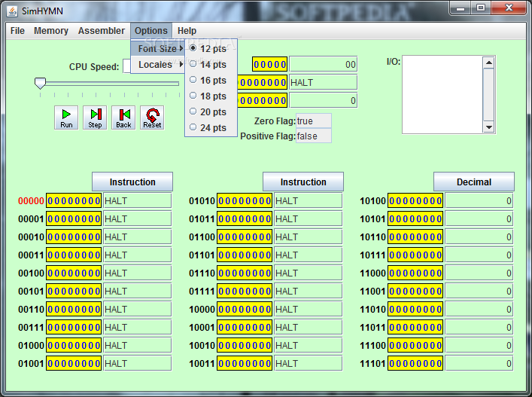This screenshot has height=397, width=532.
Task: Click the binary field at address 00000
Action: click(x=74, y=200)
